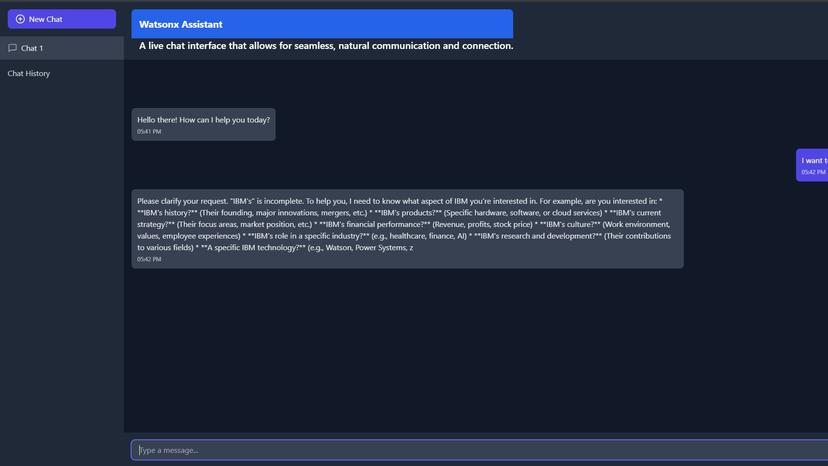Click the speech bubble icon beside Chat 1
828x466 pixels.
click(12, 48)
